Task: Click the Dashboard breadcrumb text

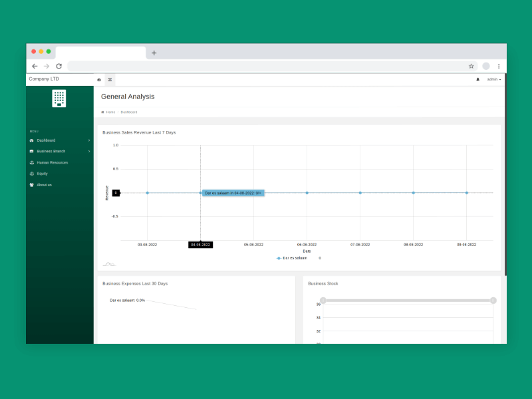Action: point(129,112)
